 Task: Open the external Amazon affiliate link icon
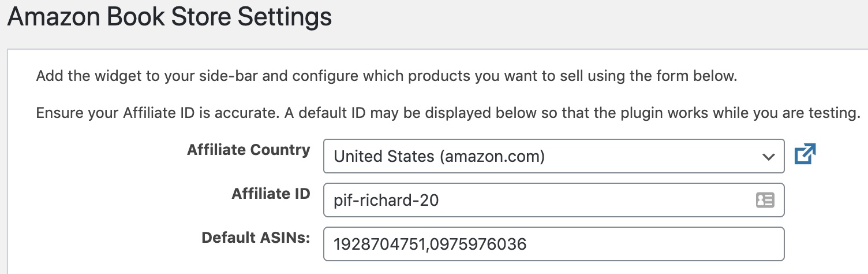click(805, 155)
